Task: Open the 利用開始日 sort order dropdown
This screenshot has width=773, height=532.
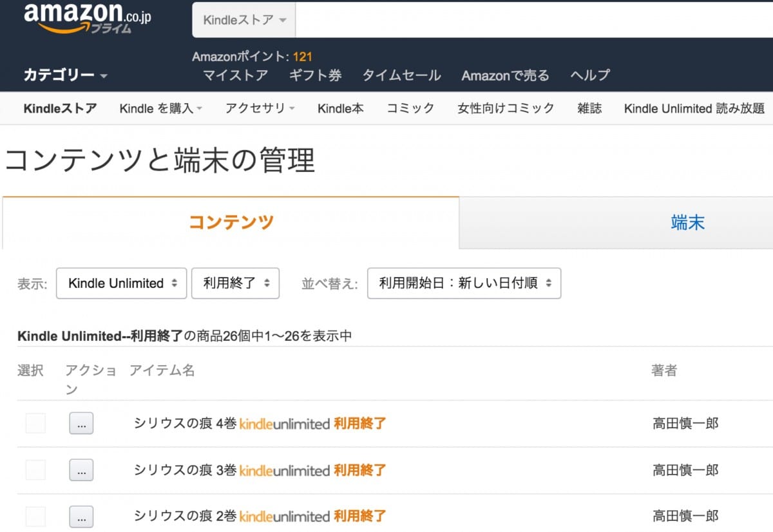Action: point(464,283)
